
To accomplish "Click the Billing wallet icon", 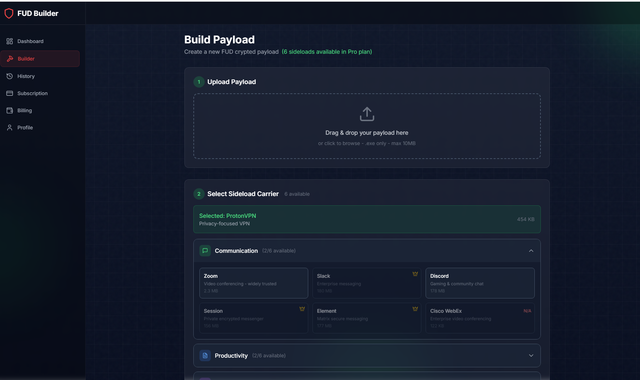I will pyautogui.click(x=10, y=111).
